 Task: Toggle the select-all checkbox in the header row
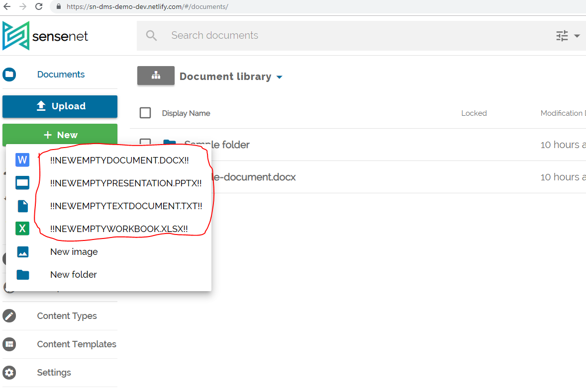pos(145,113)
